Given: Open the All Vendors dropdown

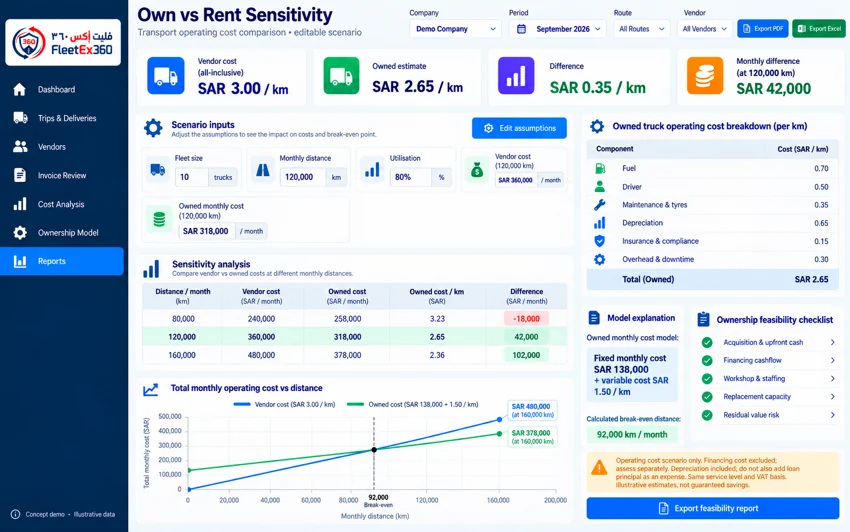Looking at the screenshot, I should (x=705, y=29).
